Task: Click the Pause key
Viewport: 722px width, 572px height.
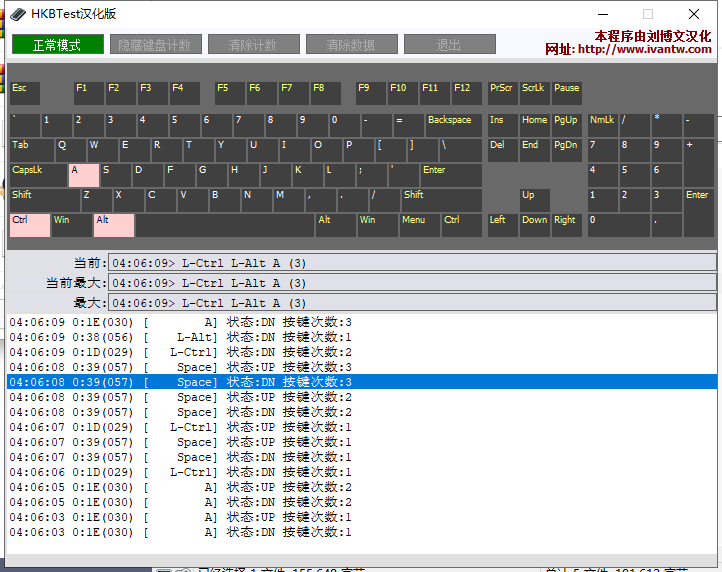Action: pos(567,93)
